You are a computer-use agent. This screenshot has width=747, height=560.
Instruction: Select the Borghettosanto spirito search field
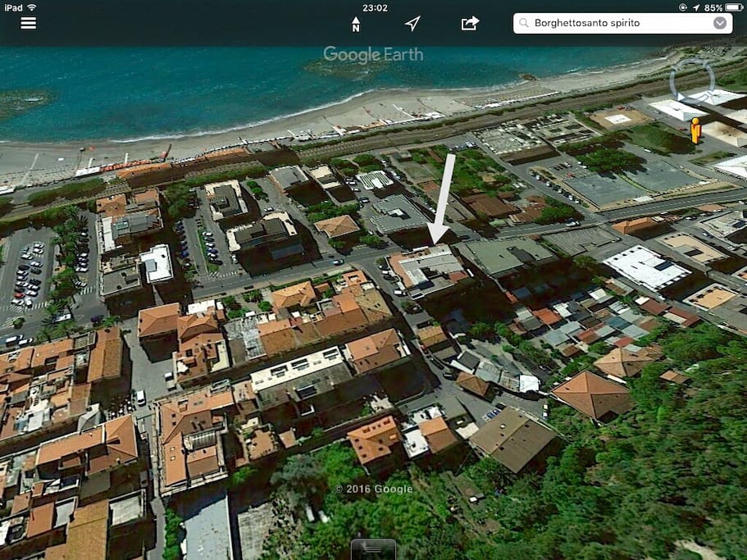click(x=622, y=23)
